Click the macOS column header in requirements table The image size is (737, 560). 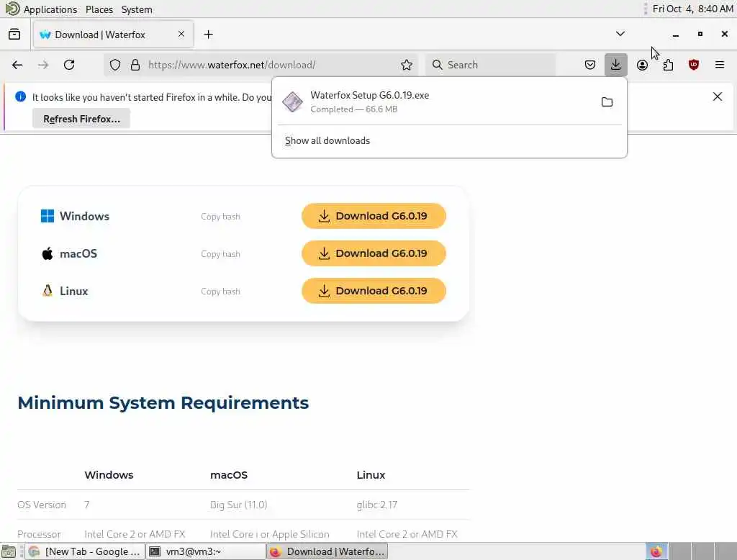coord(229,475)
